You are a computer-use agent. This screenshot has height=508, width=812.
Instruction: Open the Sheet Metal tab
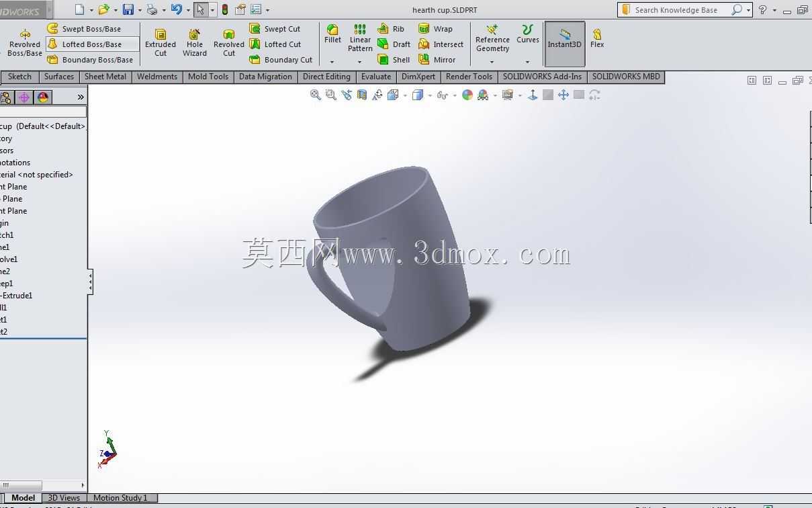click(x=105, y=77)
